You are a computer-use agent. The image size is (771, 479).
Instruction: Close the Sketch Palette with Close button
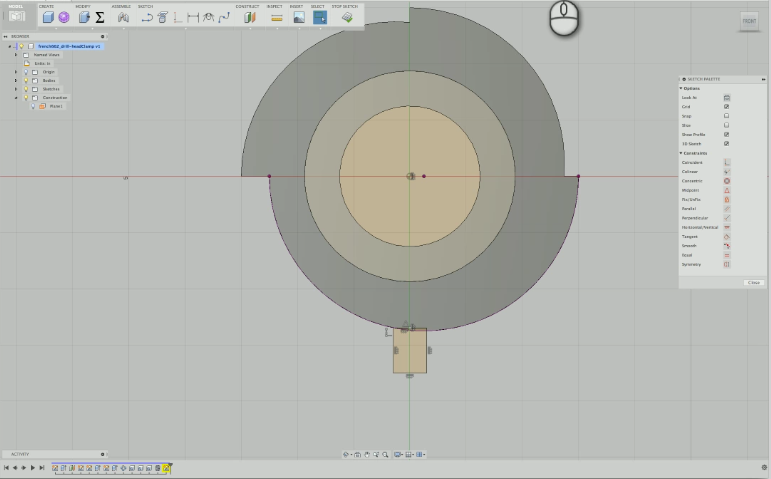coord(754,283)
